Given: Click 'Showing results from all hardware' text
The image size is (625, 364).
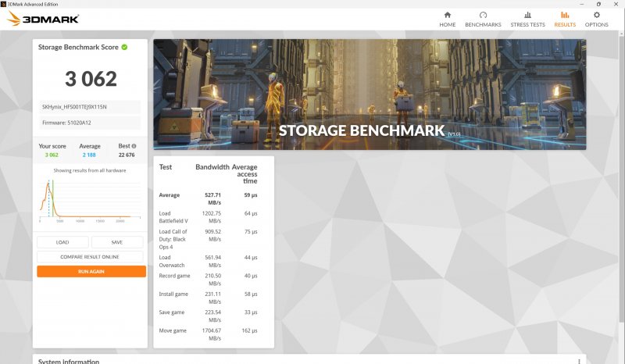Looking at the screenshot, I should 90,170.
